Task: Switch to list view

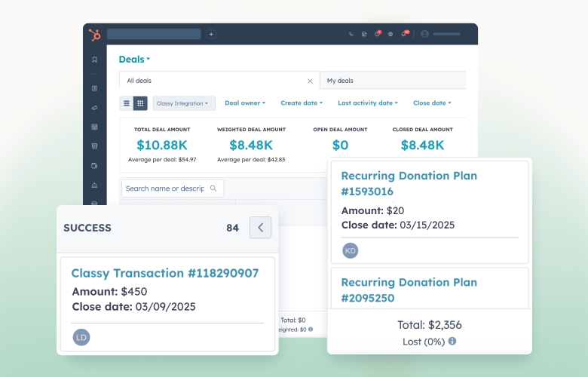Action: pyautogui.click(x=126, y=103)
